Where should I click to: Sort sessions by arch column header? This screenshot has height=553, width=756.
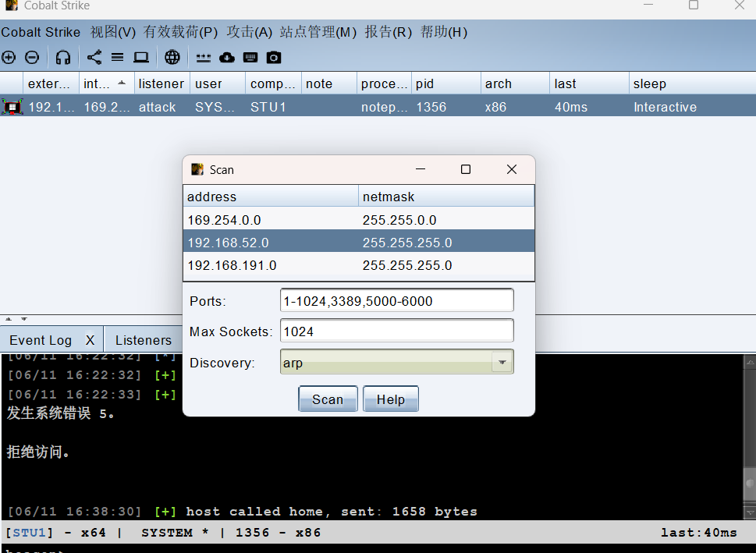[x=515, y=83]
